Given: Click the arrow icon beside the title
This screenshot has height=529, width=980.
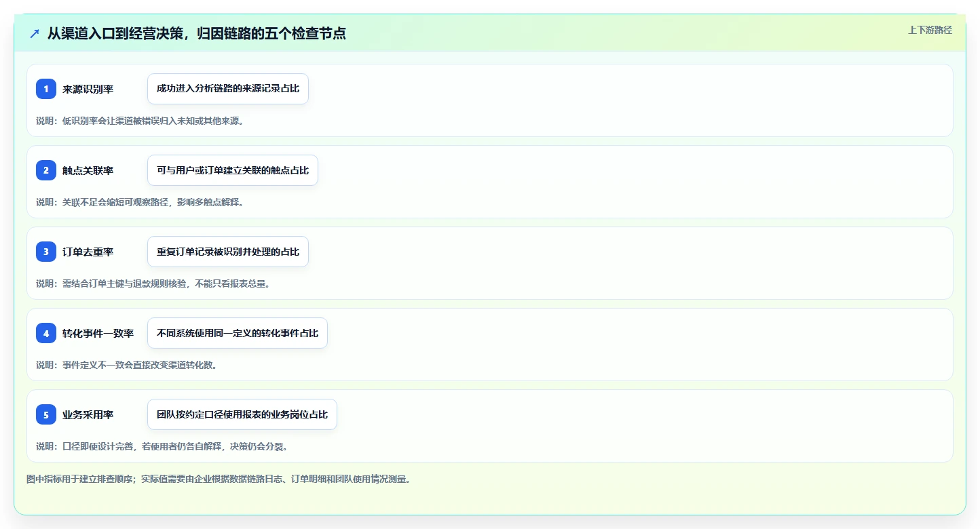Looking at the screenshot, I should (35, 33).
